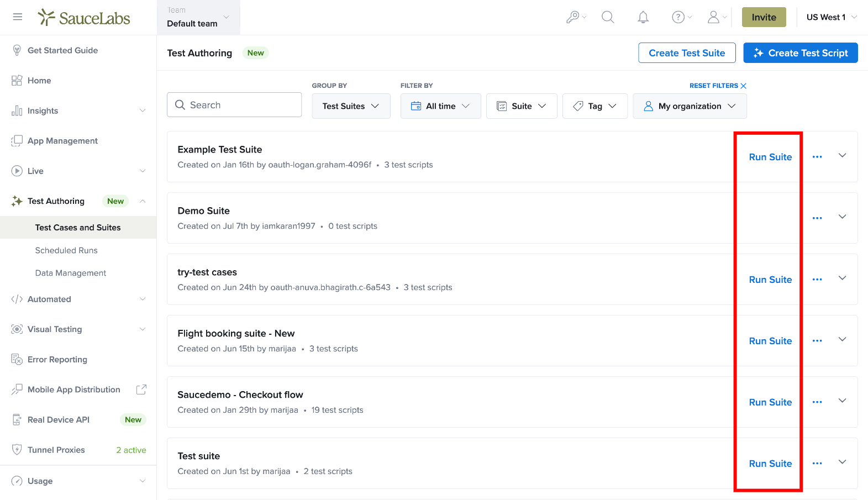The height and width of the screenshot is (500, 868).
Task: Click the Invite button
Action: (x=764, y=17)
